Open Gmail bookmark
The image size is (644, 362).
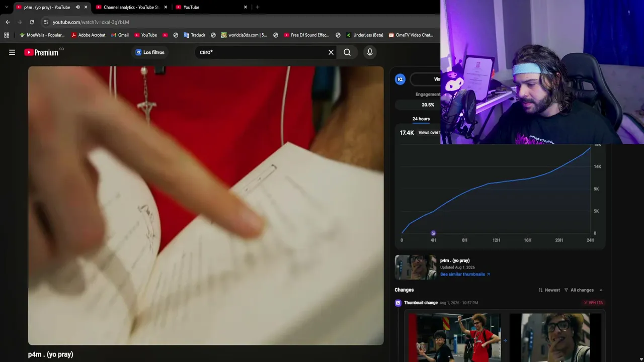tap(120, 35)
